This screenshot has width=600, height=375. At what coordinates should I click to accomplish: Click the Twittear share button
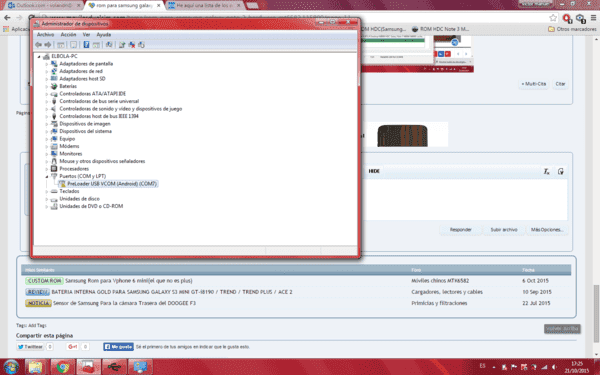point(30,347)
